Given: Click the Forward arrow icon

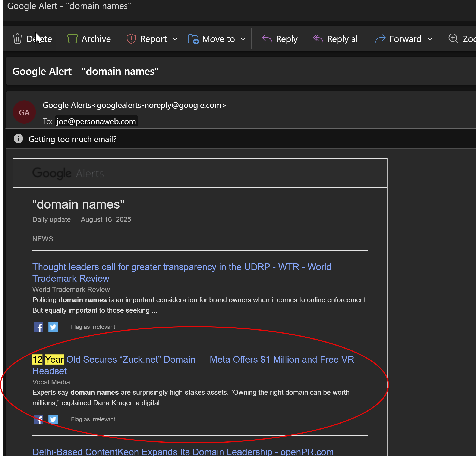Looking at the screenshot, I should point(380,39).
